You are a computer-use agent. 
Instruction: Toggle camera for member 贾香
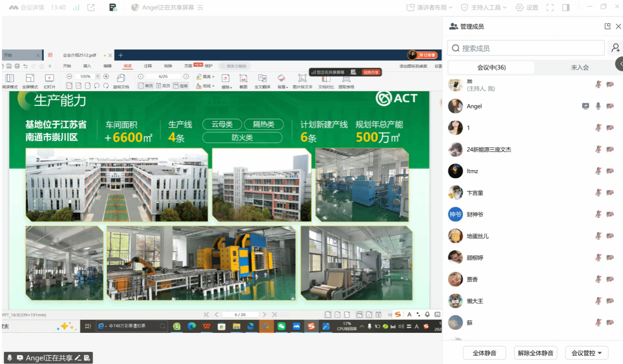pos(610,279)
